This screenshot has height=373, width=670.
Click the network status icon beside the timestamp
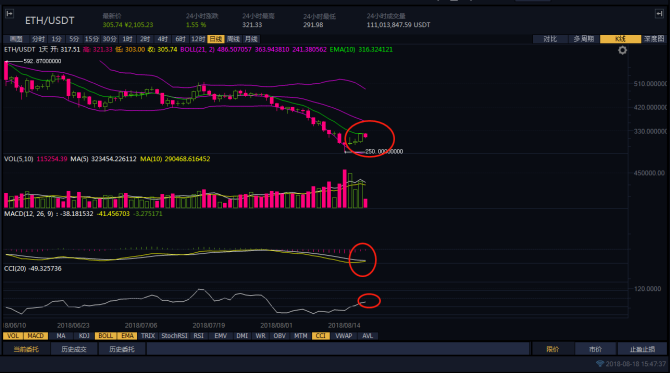point(600,364)
